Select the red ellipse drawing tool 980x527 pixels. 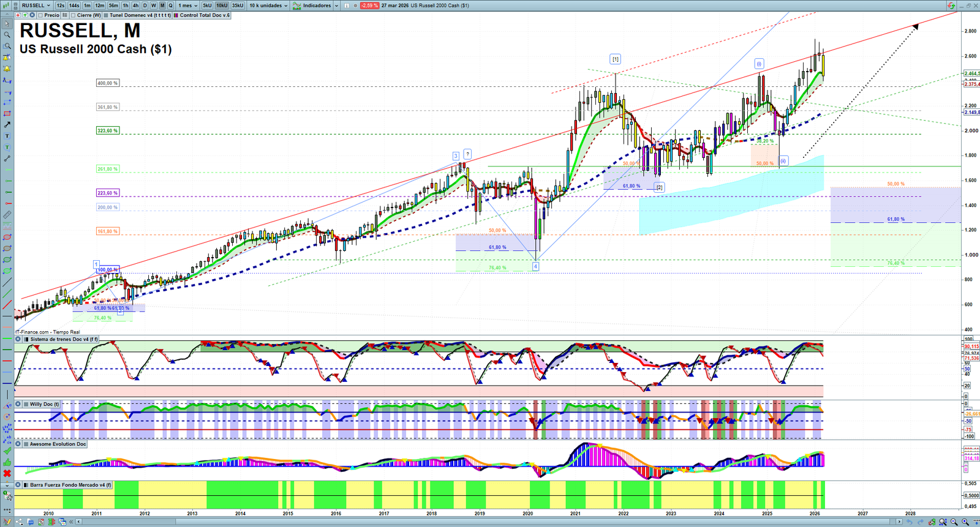click(x=7, y=237)
